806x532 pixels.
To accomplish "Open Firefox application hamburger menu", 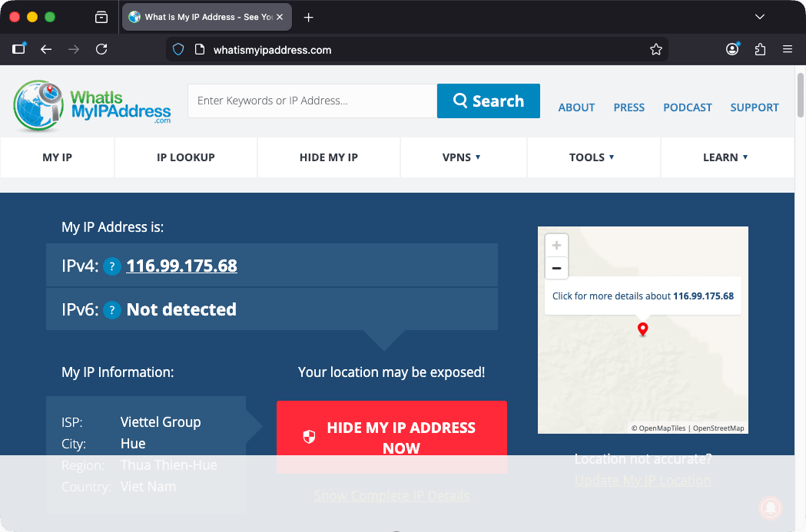I will 787,49.
